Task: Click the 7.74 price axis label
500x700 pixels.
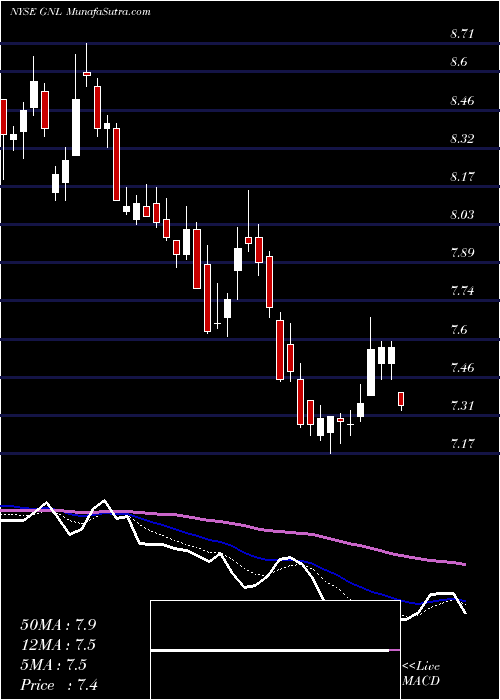Action: [462, 292]
